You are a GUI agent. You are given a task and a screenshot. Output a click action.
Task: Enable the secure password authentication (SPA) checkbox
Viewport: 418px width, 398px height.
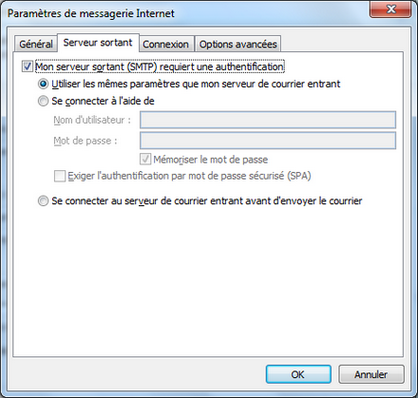60,176
